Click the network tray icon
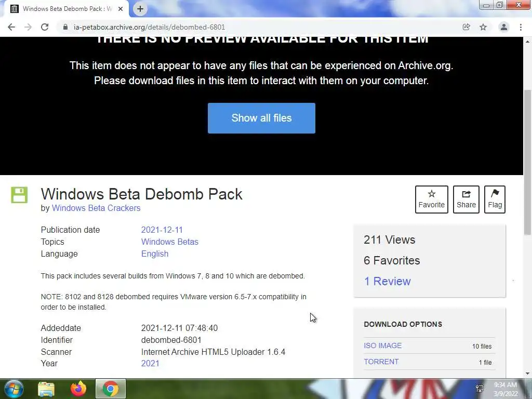Image resolution: width=532 pixels, height=399 pixels. pos(480,389)
